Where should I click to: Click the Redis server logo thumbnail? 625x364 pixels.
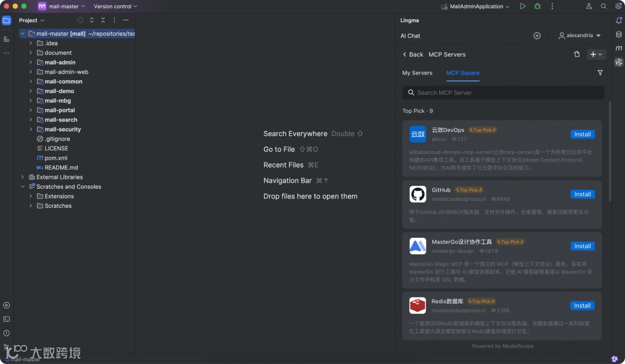click(418, 306)
